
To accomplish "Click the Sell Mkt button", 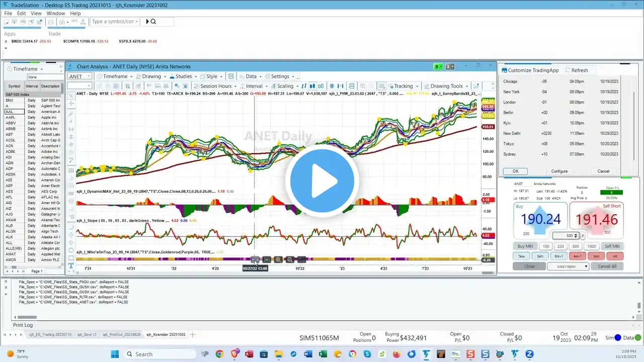I will 612,246.
